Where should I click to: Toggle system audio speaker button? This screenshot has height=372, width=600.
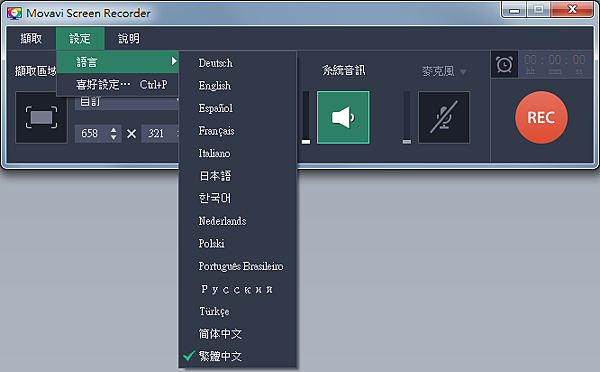click(x=343, y=117)
